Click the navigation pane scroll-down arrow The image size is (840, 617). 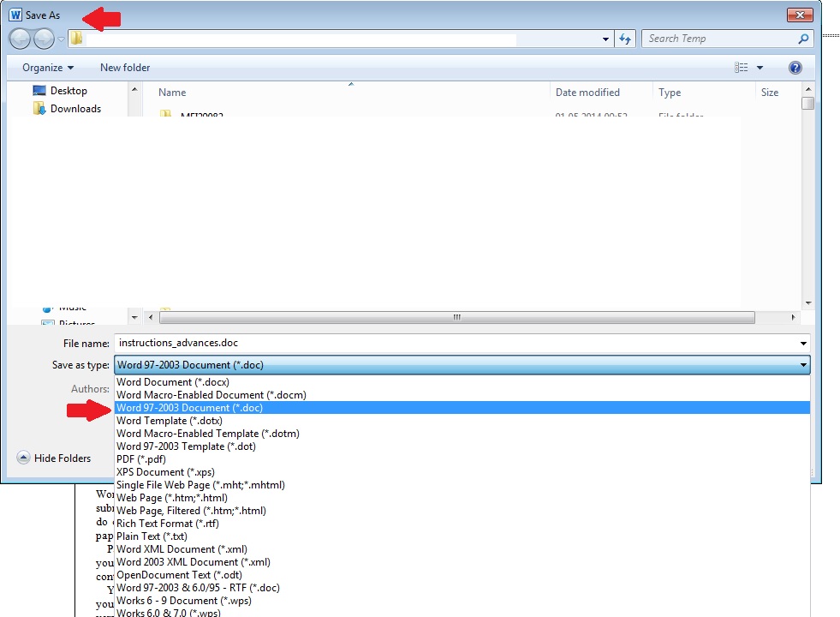tap(134, 317)
